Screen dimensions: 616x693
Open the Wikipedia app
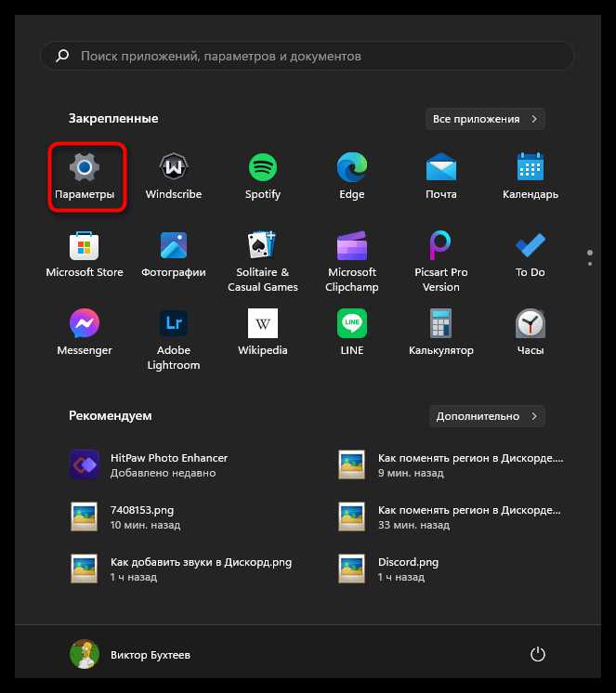point(263,333)
